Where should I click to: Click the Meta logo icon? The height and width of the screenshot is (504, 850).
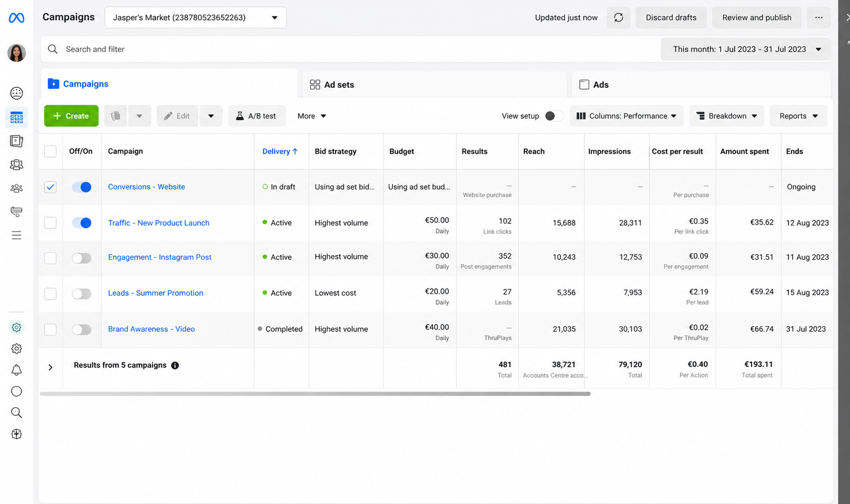16,18
